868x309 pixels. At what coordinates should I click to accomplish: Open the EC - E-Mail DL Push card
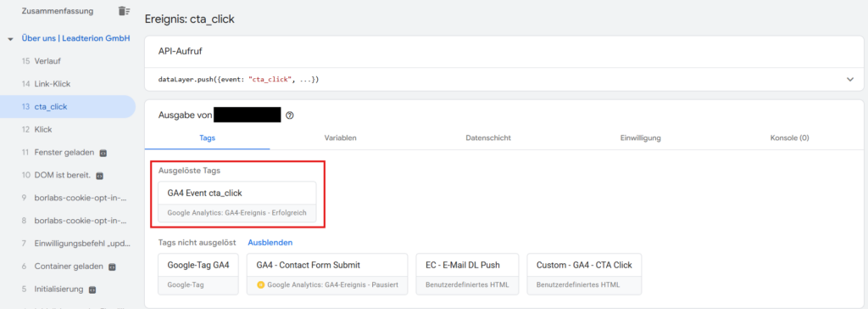[466, 274]
